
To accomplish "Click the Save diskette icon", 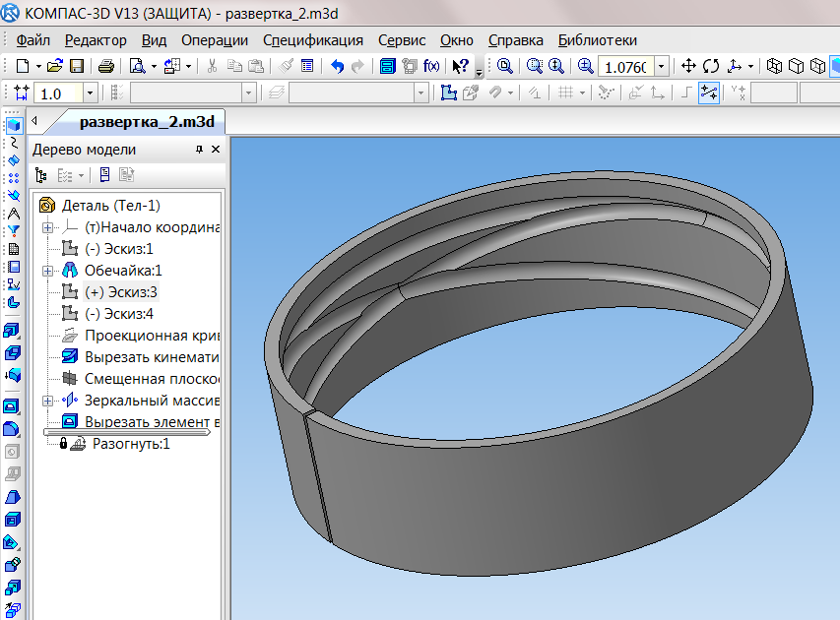I will [x=77, y=66].
